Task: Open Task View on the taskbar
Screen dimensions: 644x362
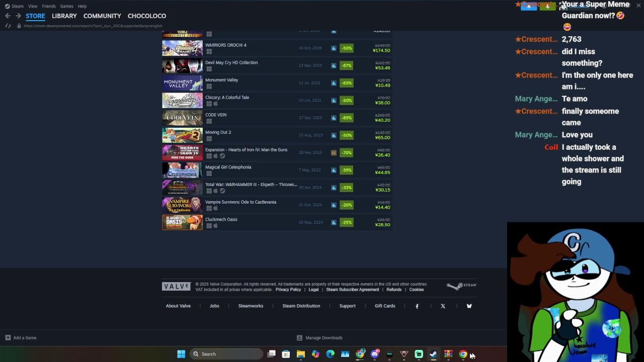Action: click(271, 354)
